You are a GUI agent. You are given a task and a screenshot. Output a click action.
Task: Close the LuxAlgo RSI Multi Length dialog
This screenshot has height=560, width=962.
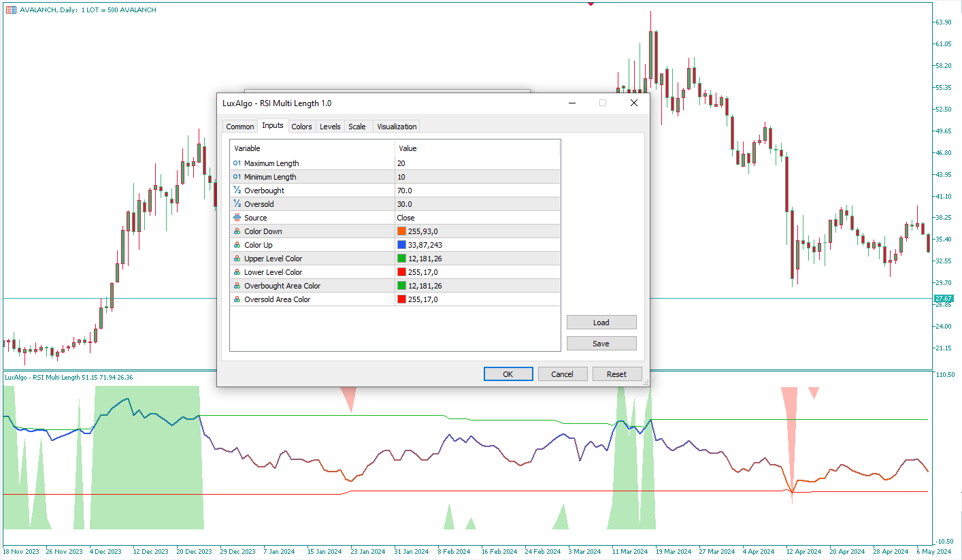point(633,103)
